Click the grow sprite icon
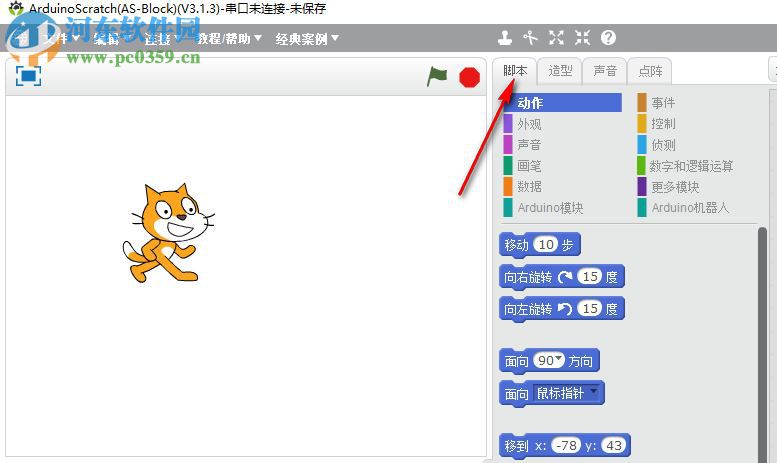 [556, 38]
